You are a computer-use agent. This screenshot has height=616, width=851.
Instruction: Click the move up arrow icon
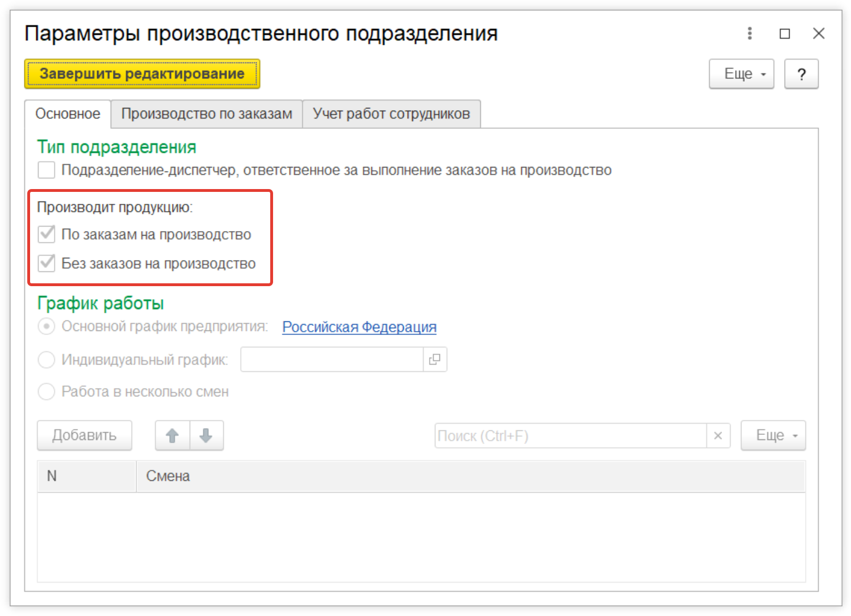(x=173, y=435)
